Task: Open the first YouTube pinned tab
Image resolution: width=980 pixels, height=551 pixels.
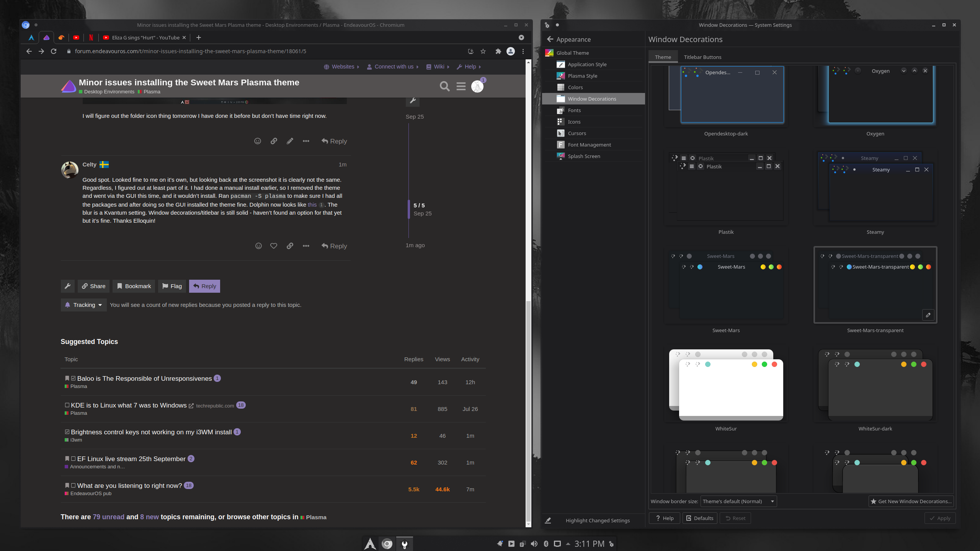Action: pos(76,37)
